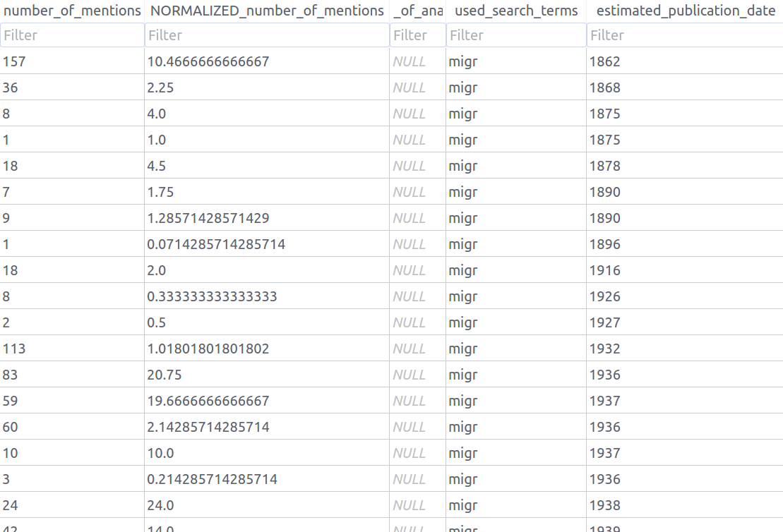
Task: Click the filter box under estimated_publication_date
Action: click(x=685, y=35)
